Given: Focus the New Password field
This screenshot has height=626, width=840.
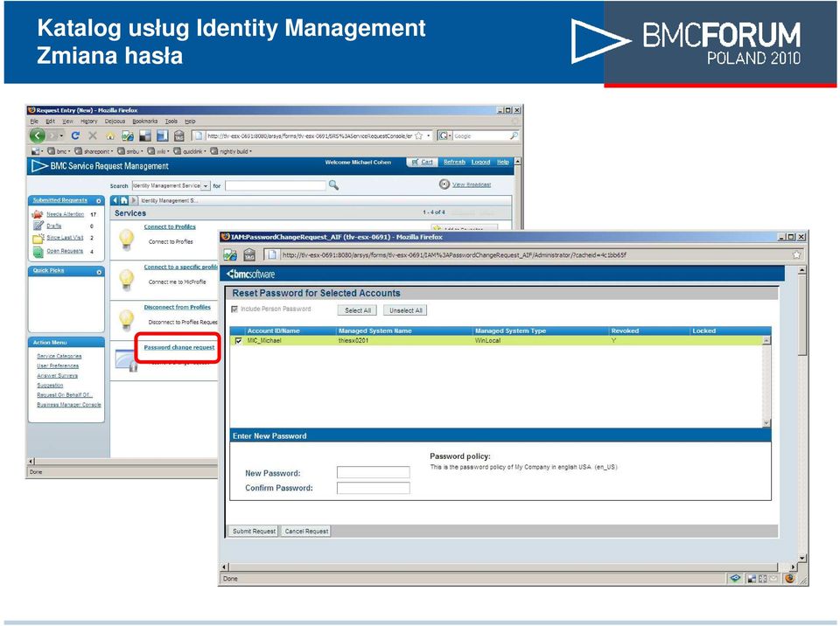Looking at the screenshot, I should click(374, 472).
